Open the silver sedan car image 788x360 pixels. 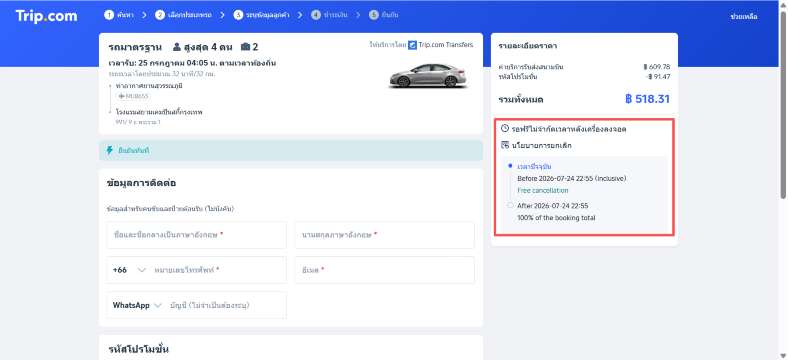(x=429, y=75)
